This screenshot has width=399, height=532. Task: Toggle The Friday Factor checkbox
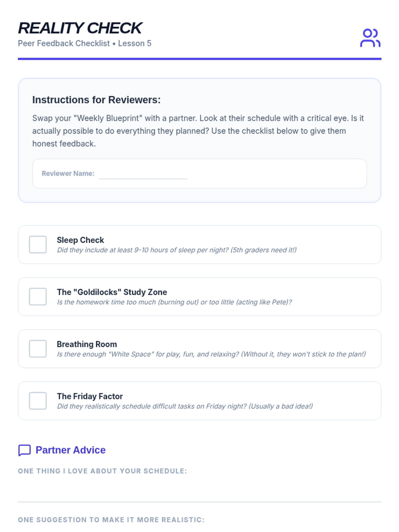click(x=38, y=401)
